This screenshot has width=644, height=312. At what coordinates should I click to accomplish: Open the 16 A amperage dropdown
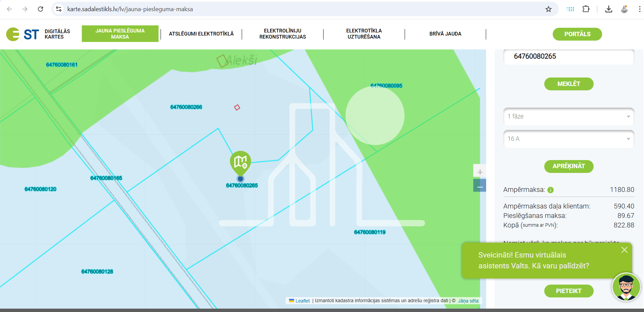tap(569, 139)
